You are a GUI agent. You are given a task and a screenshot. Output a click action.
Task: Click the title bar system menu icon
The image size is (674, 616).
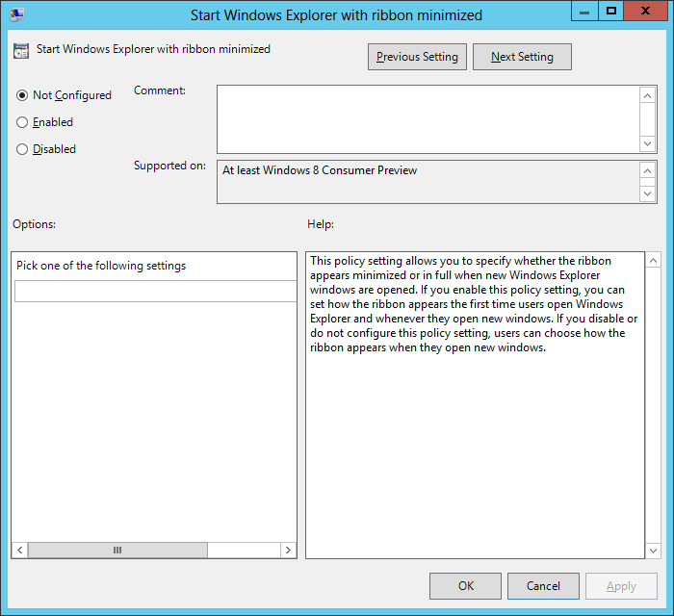(x=17, y=14)
